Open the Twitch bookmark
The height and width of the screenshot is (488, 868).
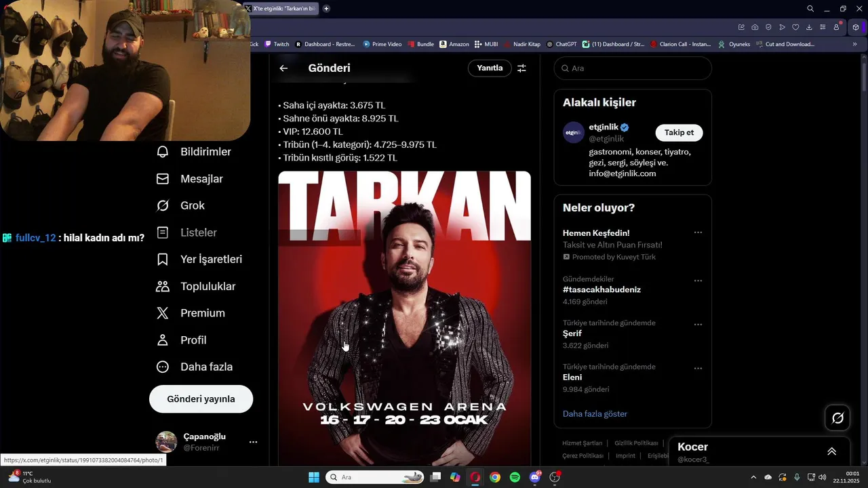(x=277, y=44)
